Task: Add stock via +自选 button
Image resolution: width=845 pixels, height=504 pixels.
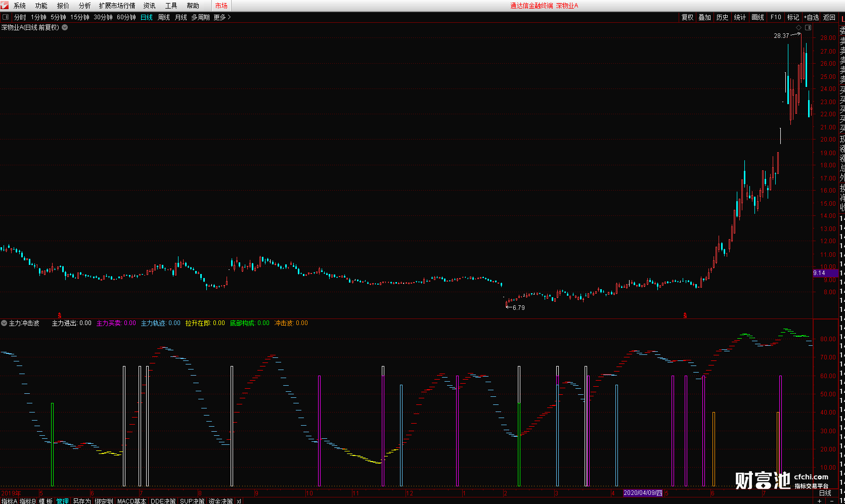Action: pos(811,17)
